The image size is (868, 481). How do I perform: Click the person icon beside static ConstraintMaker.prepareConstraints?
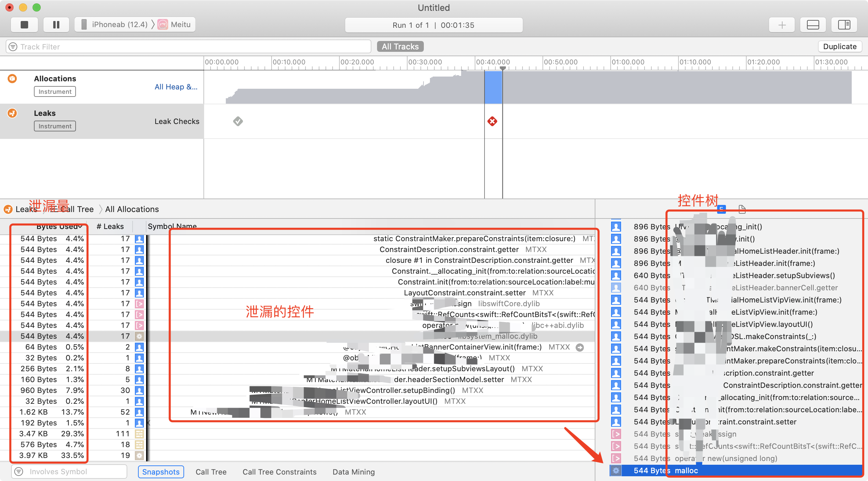click(x=139, y=238)
